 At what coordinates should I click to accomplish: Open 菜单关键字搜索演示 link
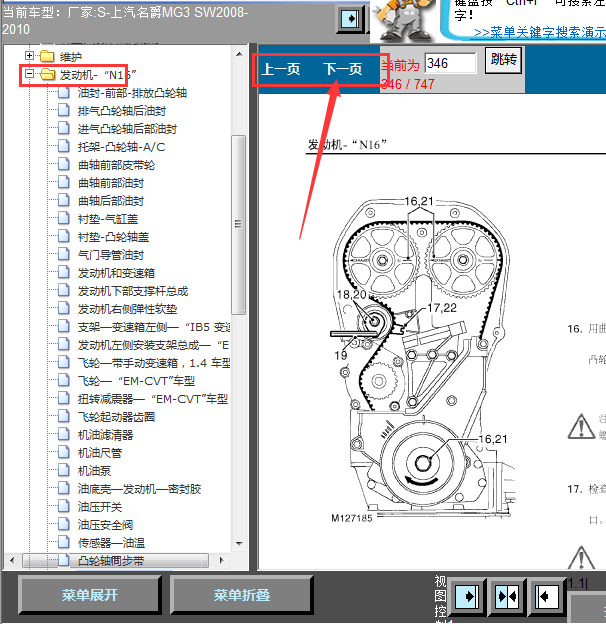[540, 32]
